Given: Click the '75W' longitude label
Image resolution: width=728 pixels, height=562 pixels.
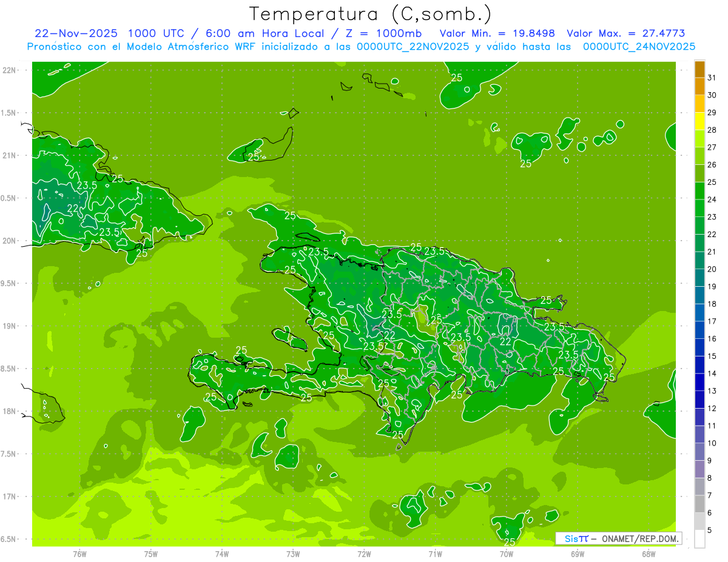Looking at the screenshot, I should 151,554.
